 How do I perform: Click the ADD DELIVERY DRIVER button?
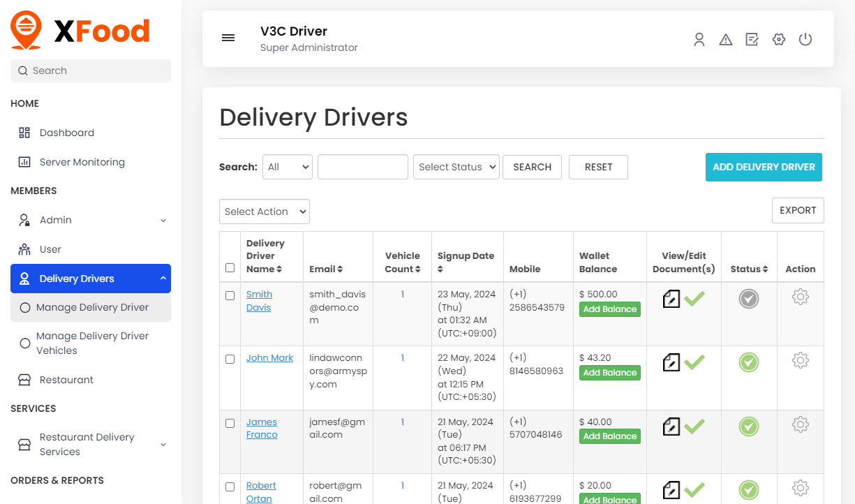click(x=763, y=167)
